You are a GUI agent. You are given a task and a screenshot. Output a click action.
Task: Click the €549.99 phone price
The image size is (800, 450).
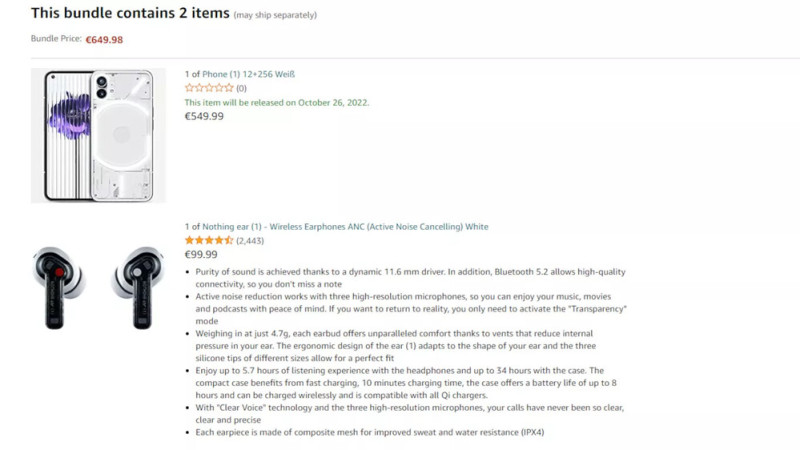point(204,116)
